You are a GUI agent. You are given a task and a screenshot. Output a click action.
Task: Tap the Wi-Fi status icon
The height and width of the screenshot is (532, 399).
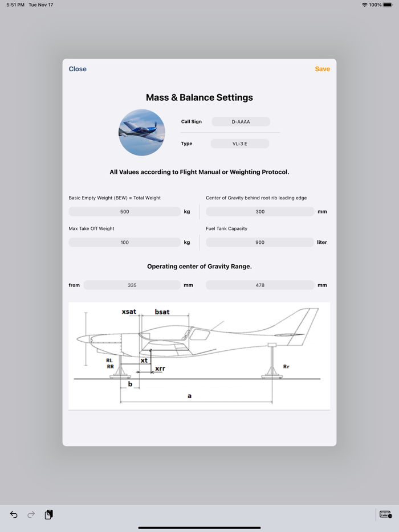tap(364, 5)
